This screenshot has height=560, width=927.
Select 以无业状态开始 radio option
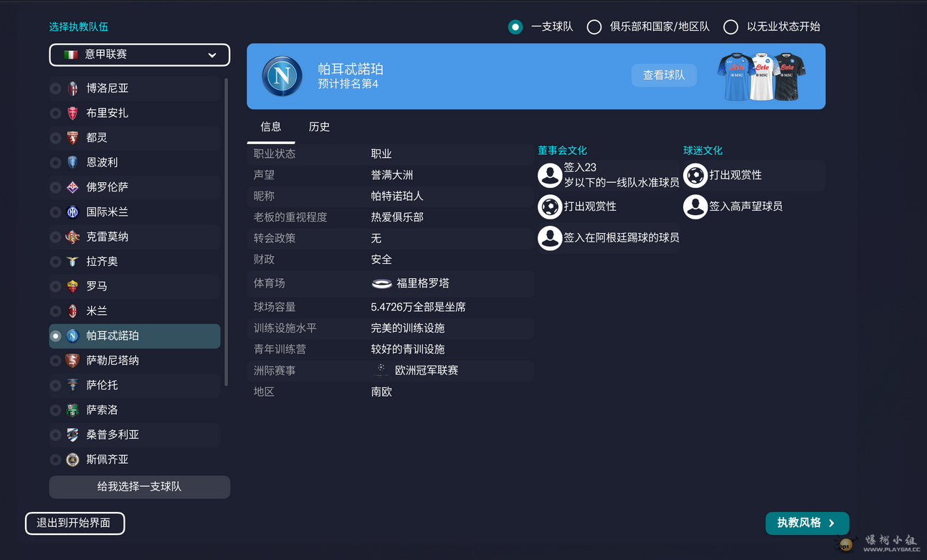coord(731,27)
